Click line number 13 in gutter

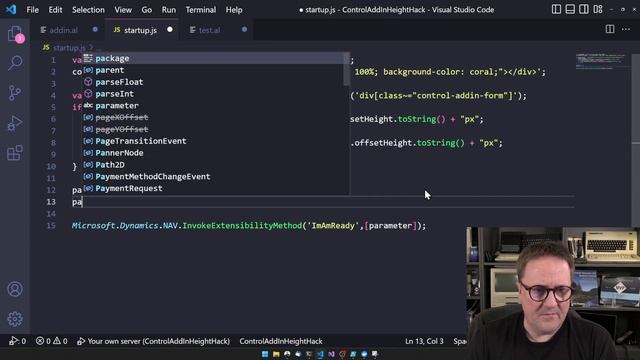pyautogui.click(x=51, y=202)
